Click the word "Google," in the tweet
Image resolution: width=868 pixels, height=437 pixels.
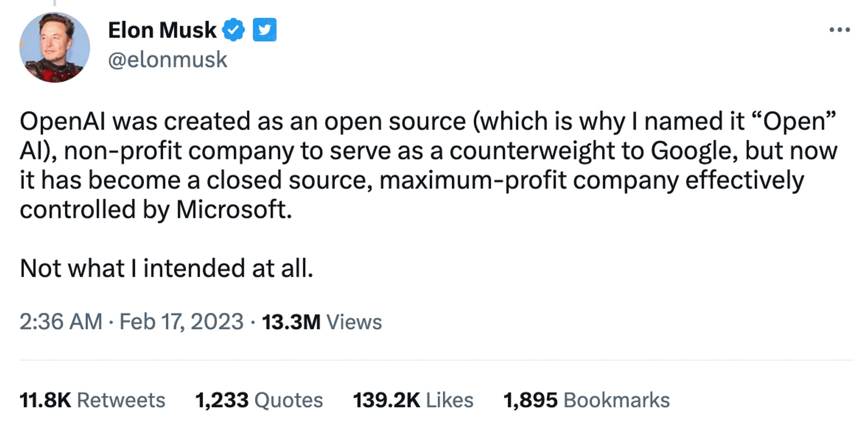pyautogui.click(x=694, y=150)
